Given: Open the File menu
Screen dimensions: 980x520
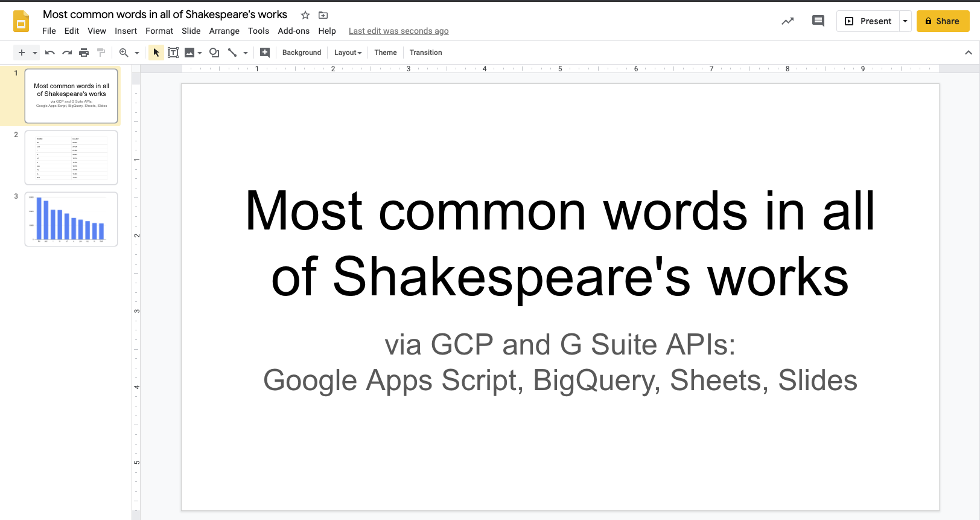Looking at the screenshot, I should pos(49,31).
